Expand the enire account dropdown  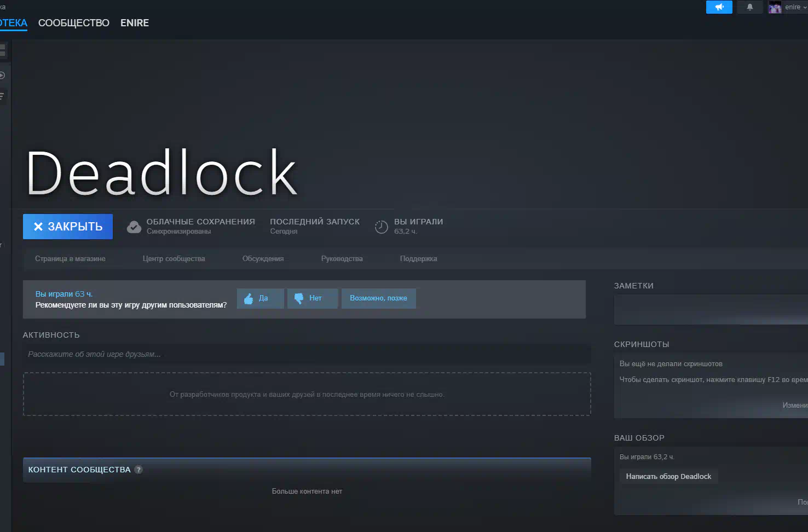tap(804, 7)
